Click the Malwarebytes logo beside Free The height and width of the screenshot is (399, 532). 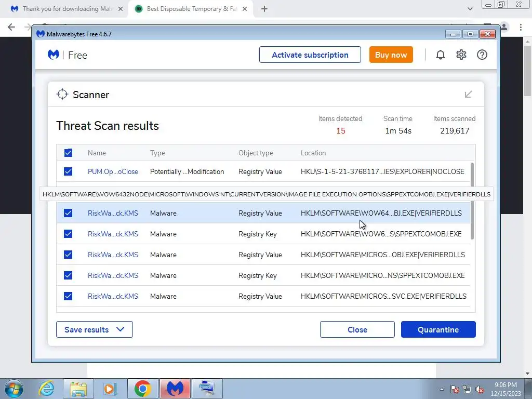[54, 55]
